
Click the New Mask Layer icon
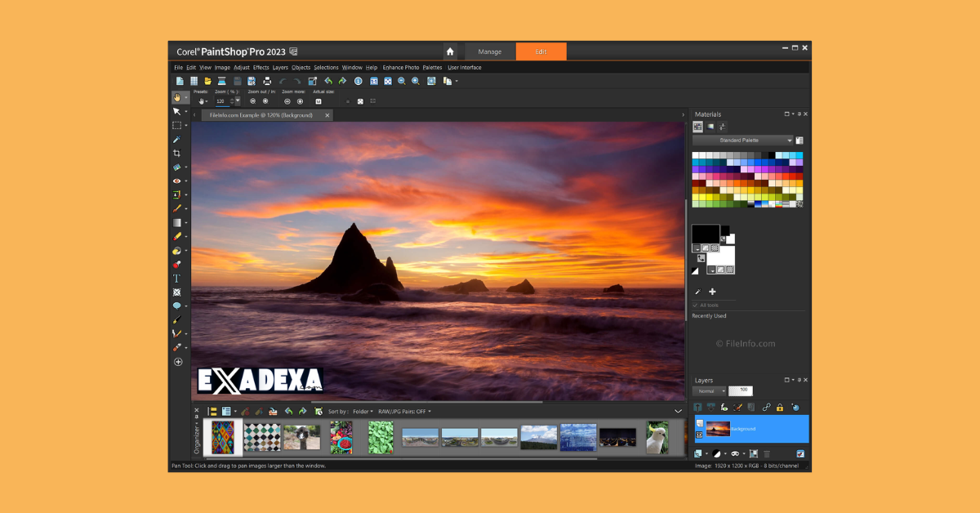point(735,453)
